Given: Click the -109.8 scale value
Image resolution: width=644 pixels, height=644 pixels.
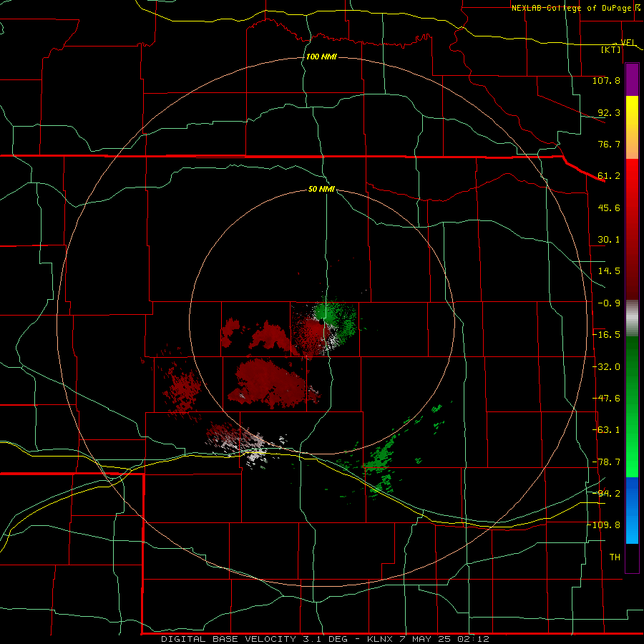Looking at the screenshot, I should (x=604, y=525).
